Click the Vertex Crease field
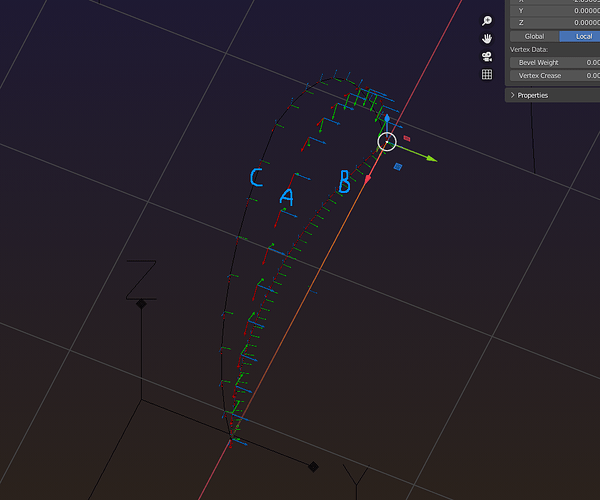600x500 pixels. tap(555, 75)
